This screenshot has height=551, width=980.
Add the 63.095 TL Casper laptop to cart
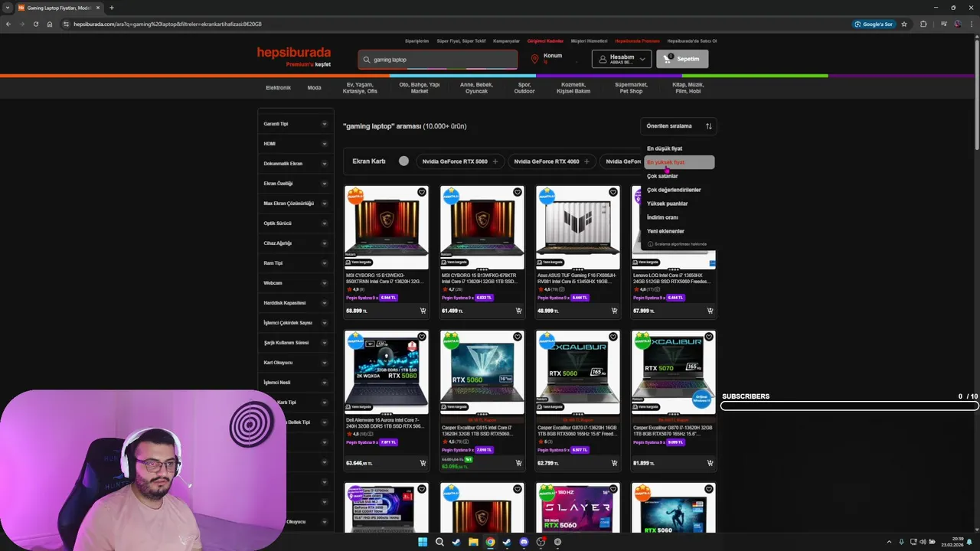point(518,463)
